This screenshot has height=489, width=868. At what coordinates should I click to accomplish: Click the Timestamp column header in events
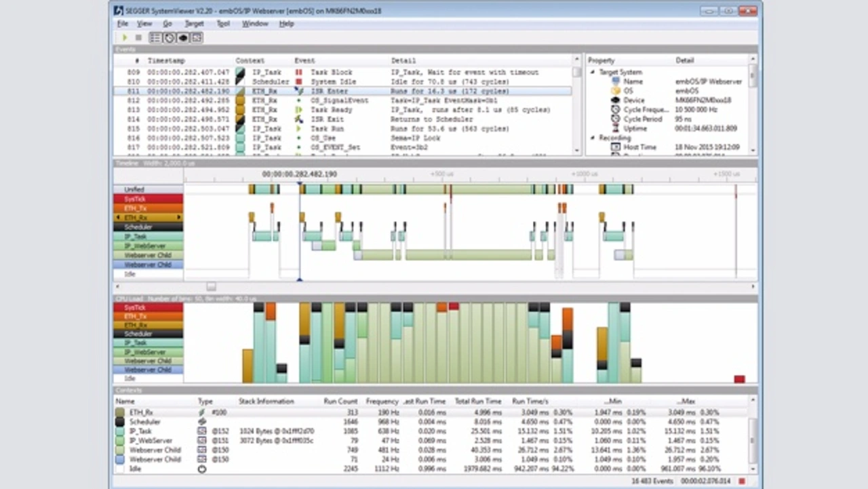tap(166, 61)
